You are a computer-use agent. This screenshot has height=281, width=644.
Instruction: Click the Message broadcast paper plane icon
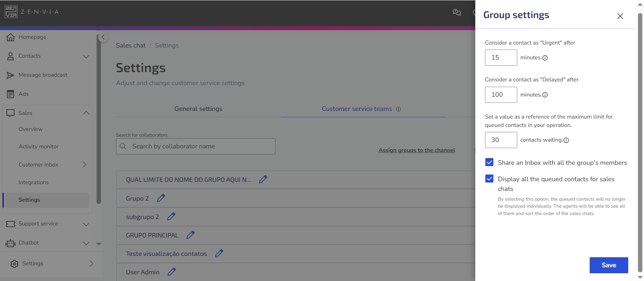click(10, 75)
